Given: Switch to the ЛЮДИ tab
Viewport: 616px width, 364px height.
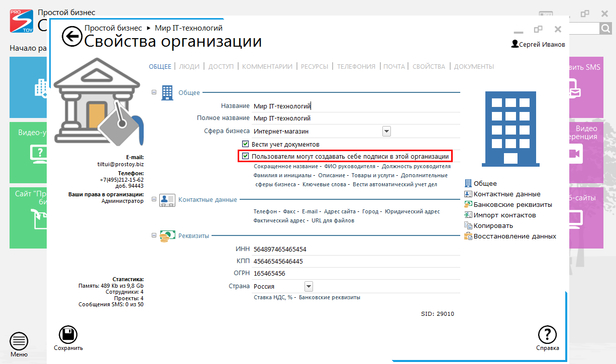Looking at the screenshot, I should [189, 66].
